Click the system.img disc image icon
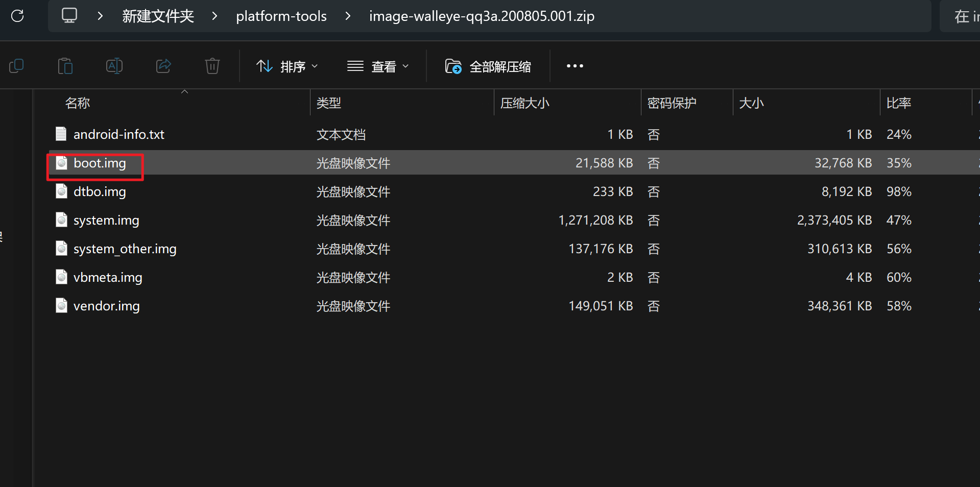 [61, 220]
